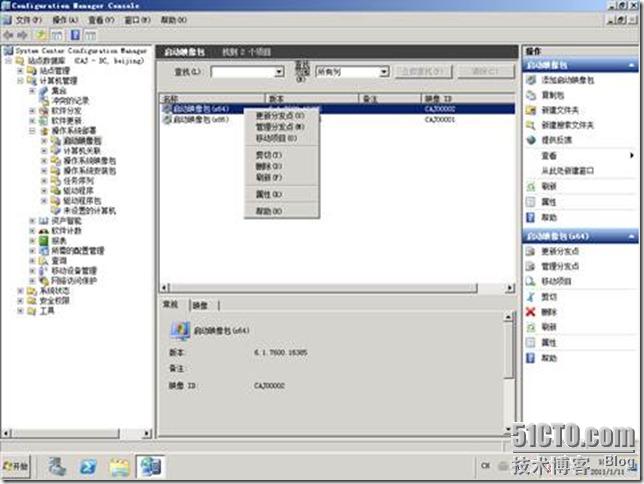Click the 启动映像包 (x64) row icon in the list
This screenshot has width=644, height=484.
point(167,109)
